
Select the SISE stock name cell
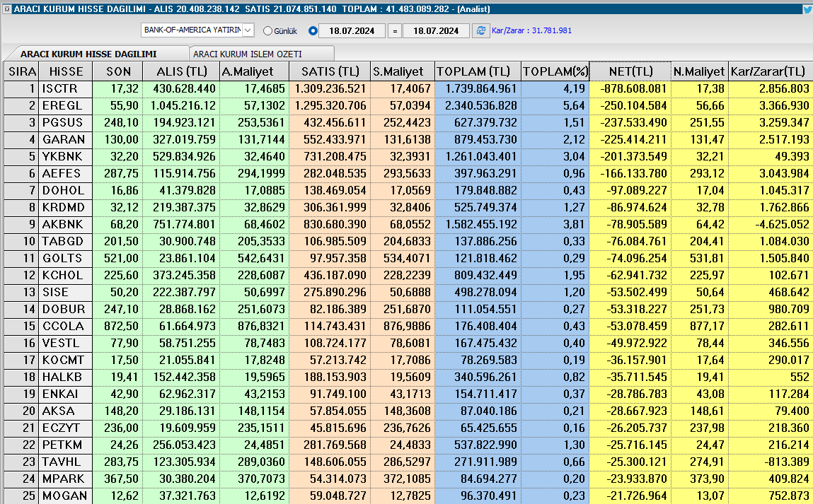[x=66, y=292]
